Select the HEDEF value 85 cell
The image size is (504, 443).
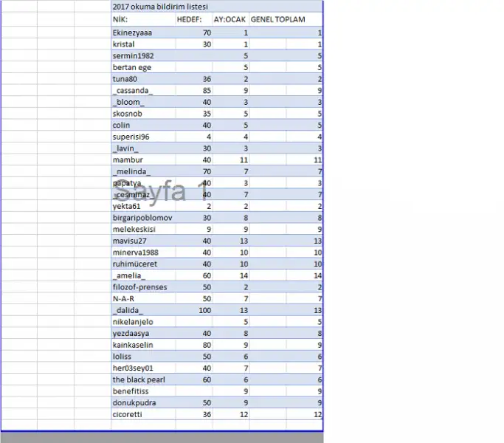[193, 91]
